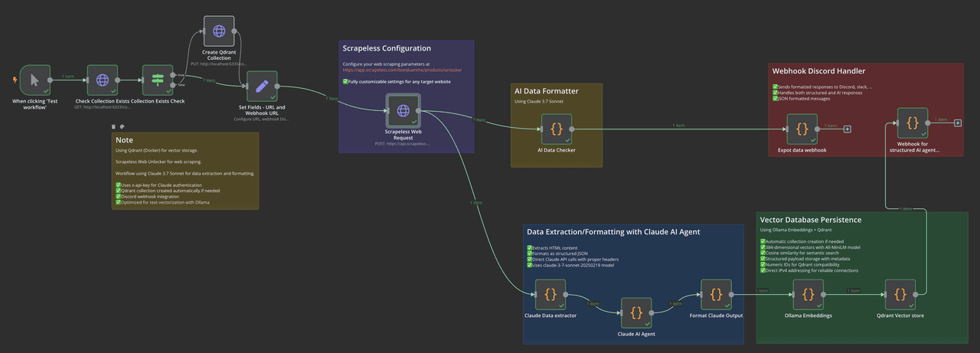Open the Scrapeless Web Request node

click(403, 109)
